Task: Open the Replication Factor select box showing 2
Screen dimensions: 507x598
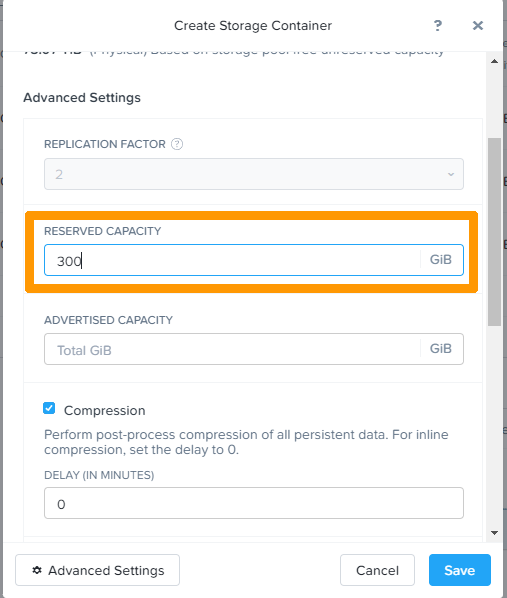Action: [254, 174]
